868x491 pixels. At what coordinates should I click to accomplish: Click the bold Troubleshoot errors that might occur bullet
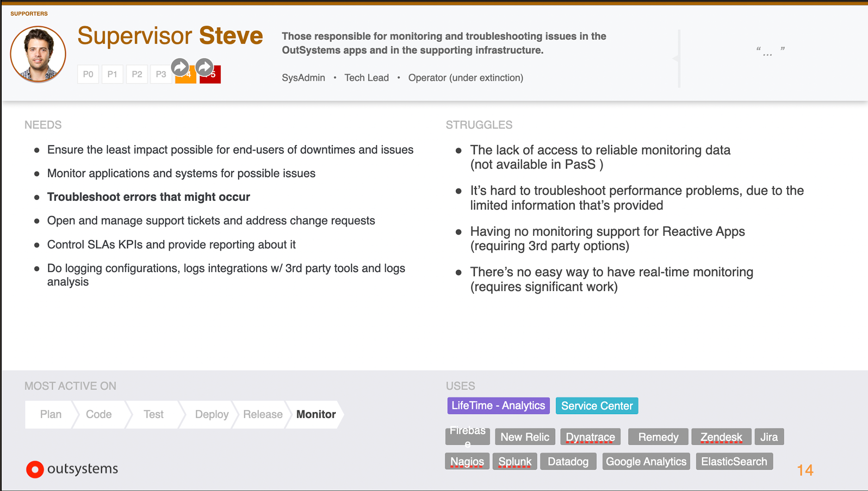click(148, 197)
